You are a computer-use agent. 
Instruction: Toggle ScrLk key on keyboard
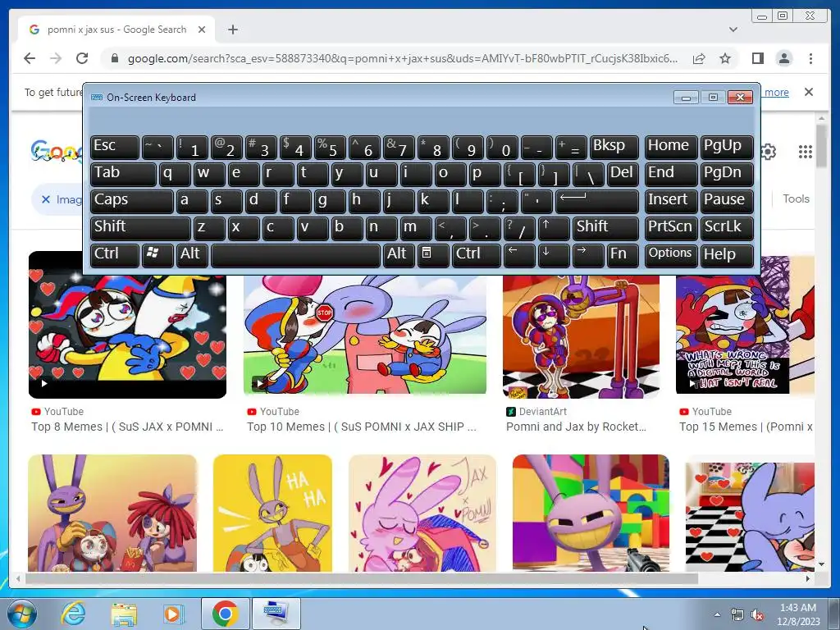[x=727, y=228]
